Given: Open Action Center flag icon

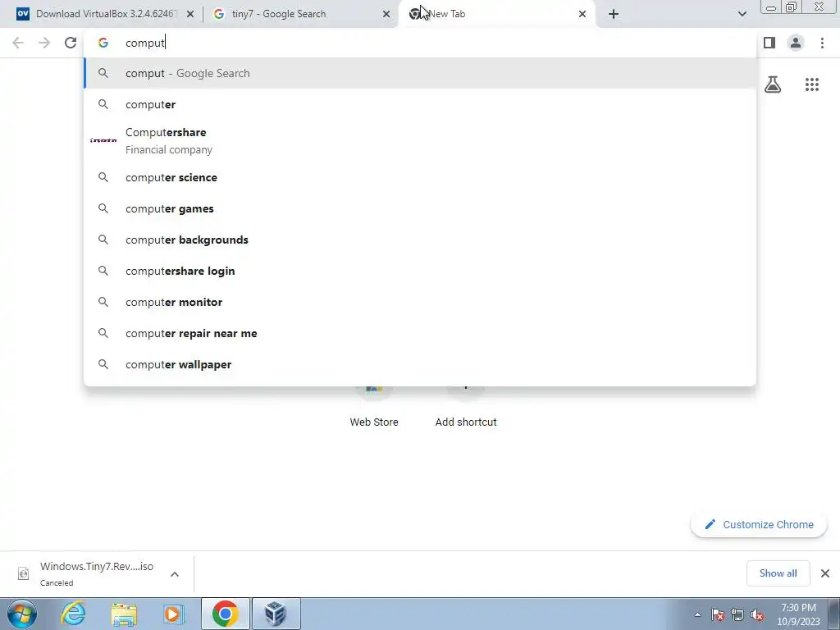Looking at the screenshot, I should (x=718, y=614).
